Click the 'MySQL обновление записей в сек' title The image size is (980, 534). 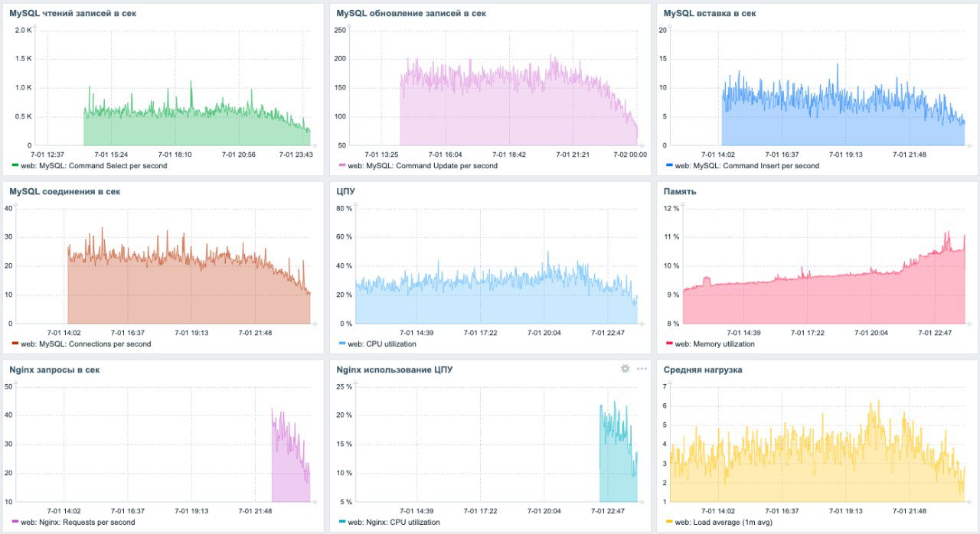point(411,13)
